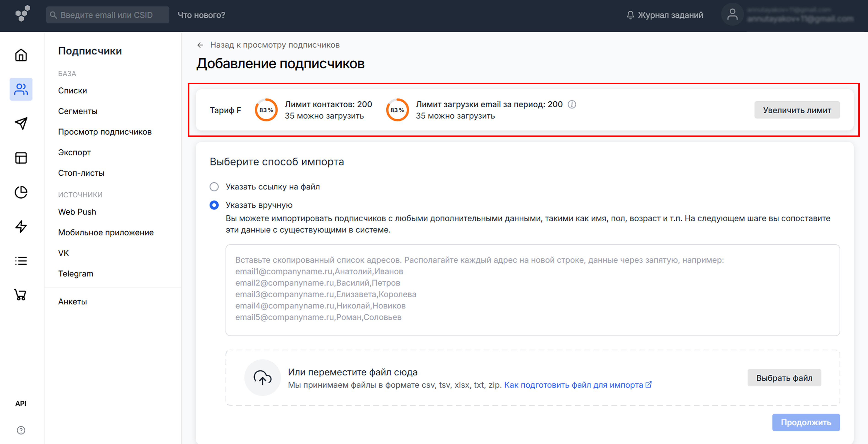
Task: Click 'Увеличить лимит' button
Action: [x=797, y=110]
